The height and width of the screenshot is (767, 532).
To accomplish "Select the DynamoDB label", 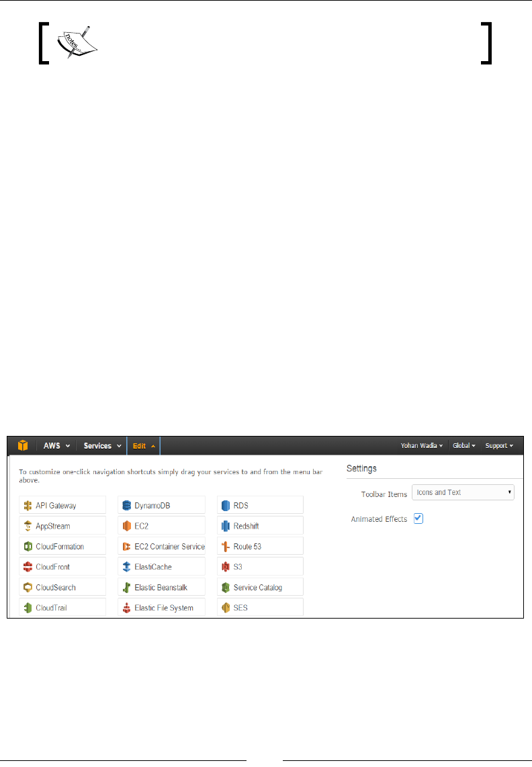I will click(x=152, y=505).
